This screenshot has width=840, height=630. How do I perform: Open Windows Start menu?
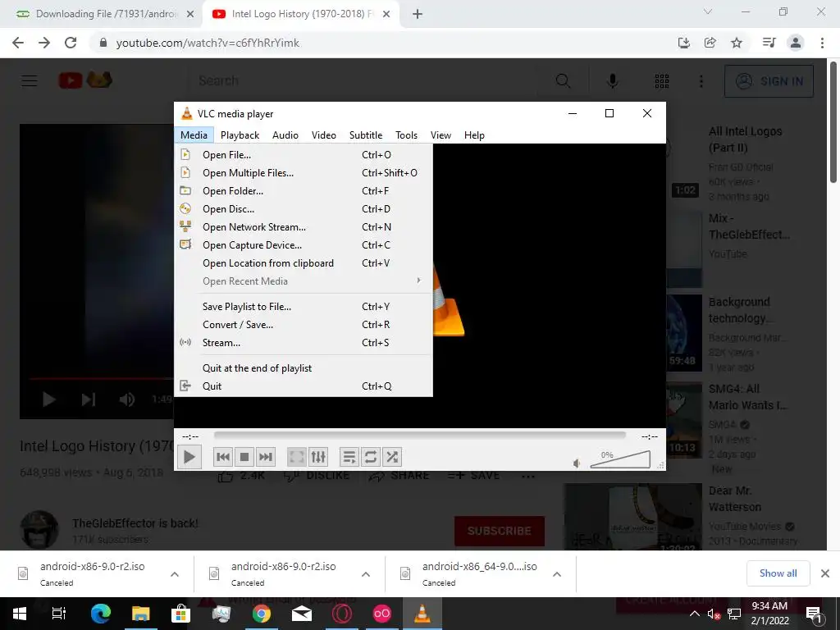pos(20,614)
